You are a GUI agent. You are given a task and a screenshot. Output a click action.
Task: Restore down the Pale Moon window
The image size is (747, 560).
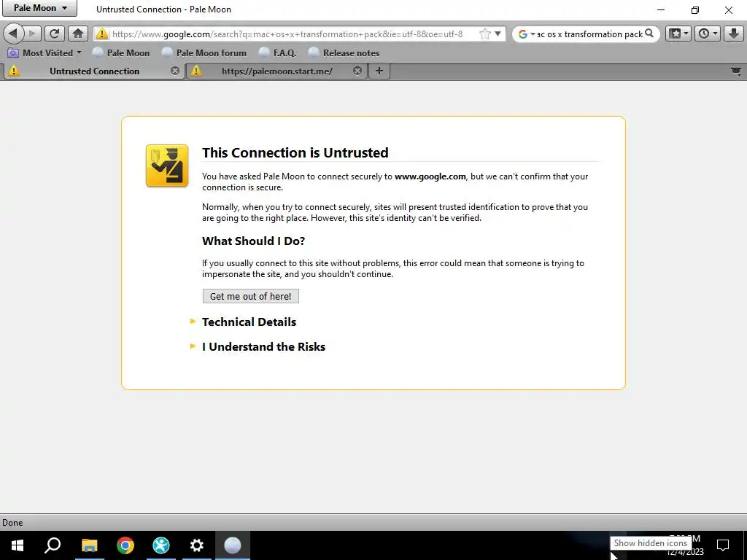(x=695, y=9)
